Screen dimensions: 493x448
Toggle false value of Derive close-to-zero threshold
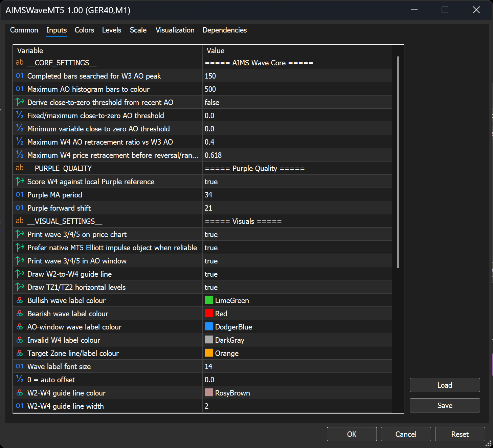point(297,102)
